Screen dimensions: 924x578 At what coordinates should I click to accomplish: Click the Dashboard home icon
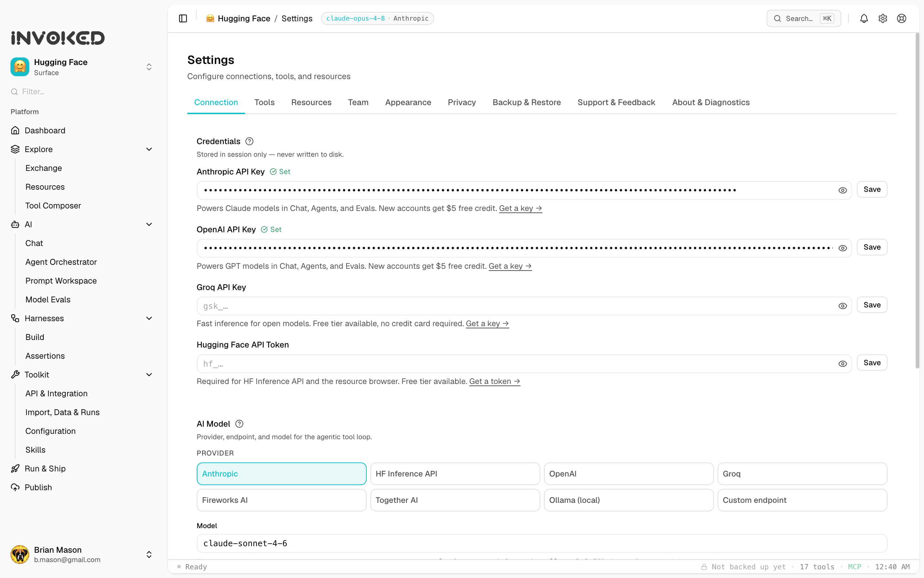pos(15,130)
